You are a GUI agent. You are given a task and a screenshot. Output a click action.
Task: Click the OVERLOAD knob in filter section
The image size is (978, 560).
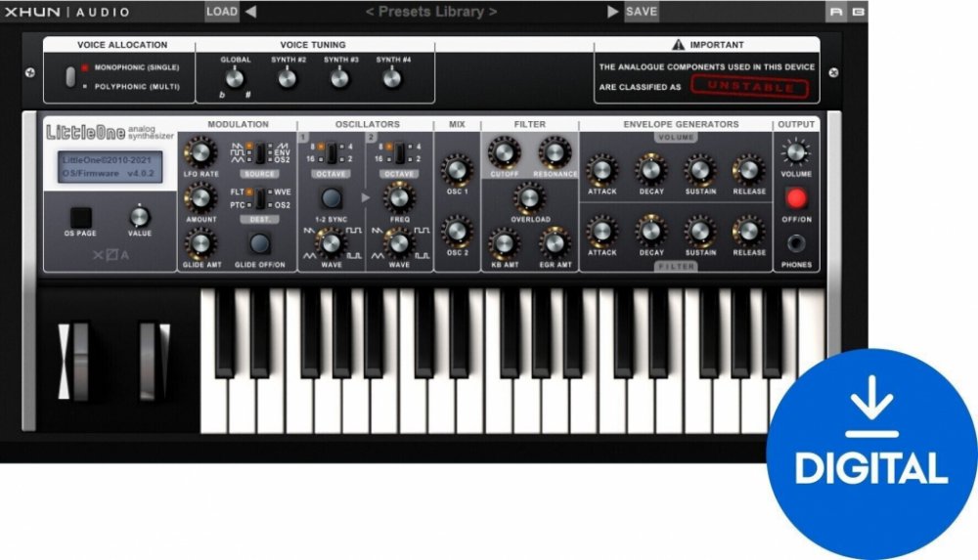[529, 196]
